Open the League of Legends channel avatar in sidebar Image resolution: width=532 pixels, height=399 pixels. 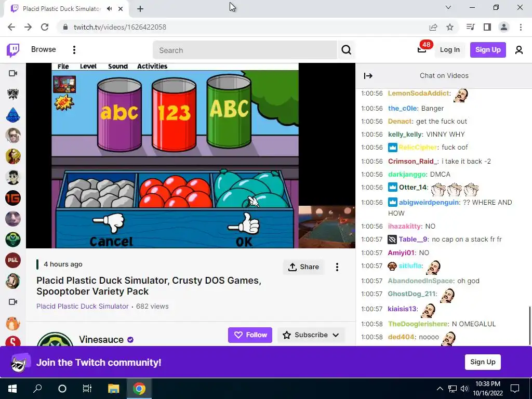(13, 94)
